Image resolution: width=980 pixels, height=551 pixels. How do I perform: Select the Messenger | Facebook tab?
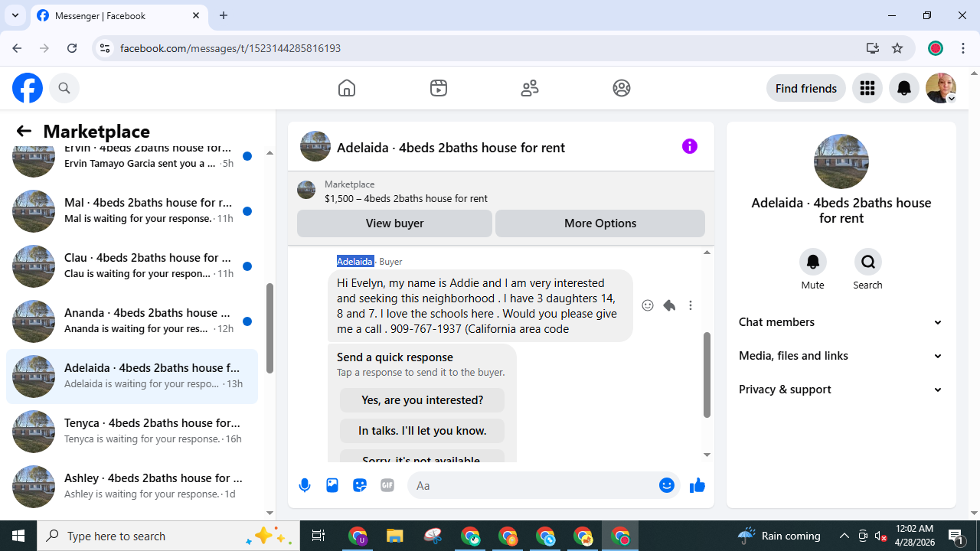click(119, 15)
